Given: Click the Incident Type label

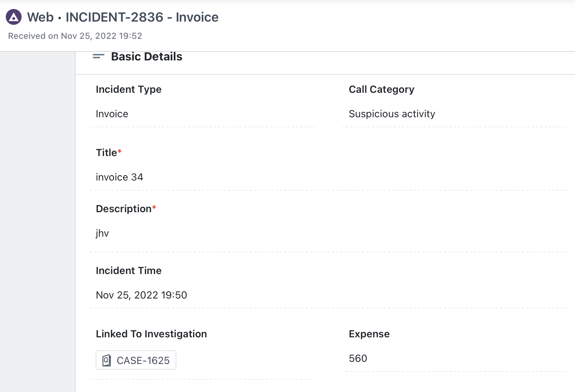Looking at the screenshot, I should (x=128, y=90).
